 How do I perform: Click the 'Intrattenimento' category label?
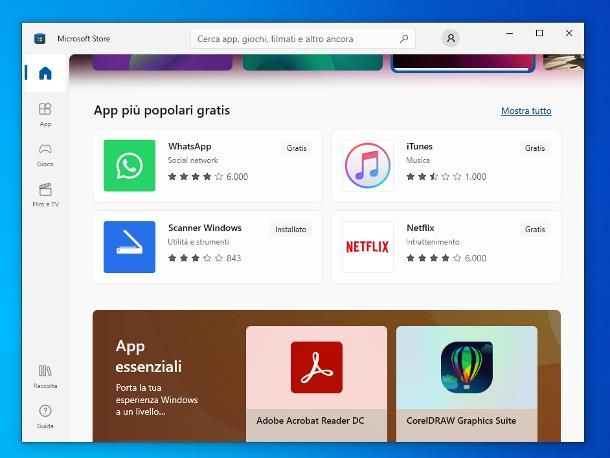[433, 242]
